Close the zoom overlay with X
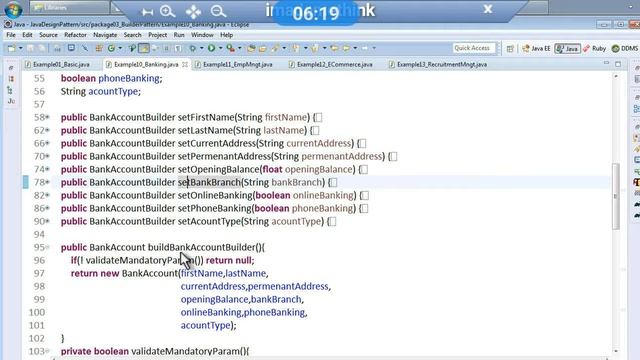This screenshot has height=360, width=640. [x=488, y=9]
